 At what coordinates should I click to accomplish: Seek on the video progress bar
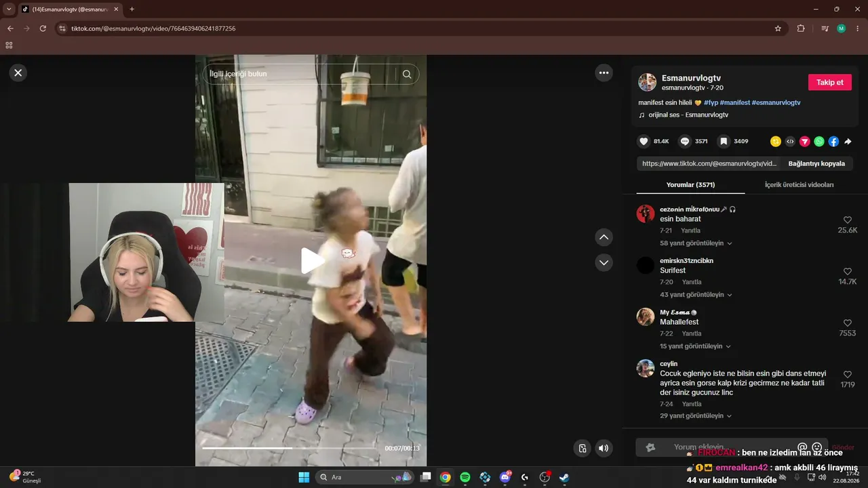289,448
